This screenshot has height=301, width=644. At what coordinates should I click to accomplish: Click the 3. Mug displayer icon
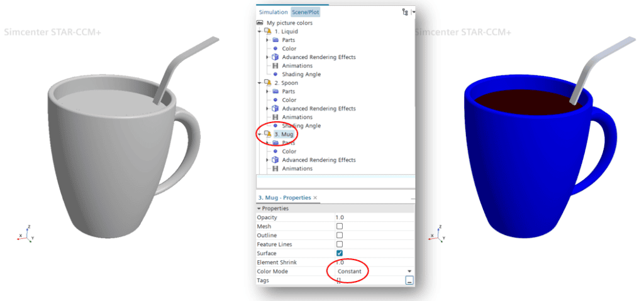coord(268,134)
